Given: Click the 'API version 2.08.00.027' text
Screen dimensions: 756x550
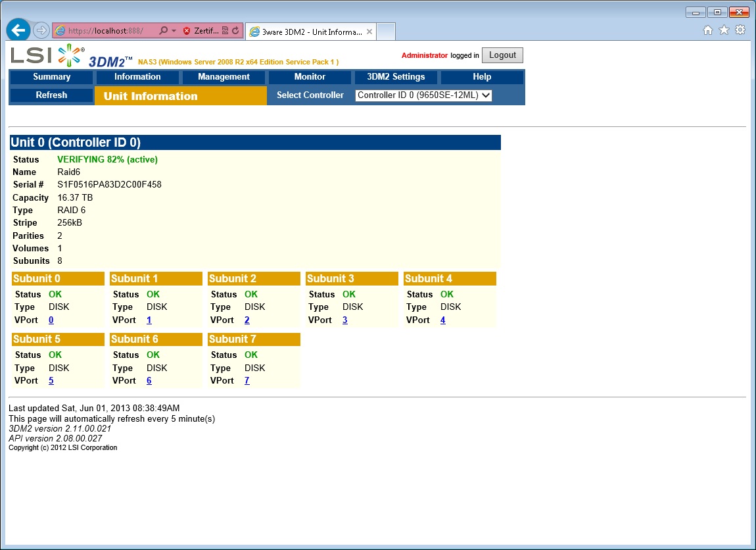Looking at the screenshot, I should coord(55,439).
